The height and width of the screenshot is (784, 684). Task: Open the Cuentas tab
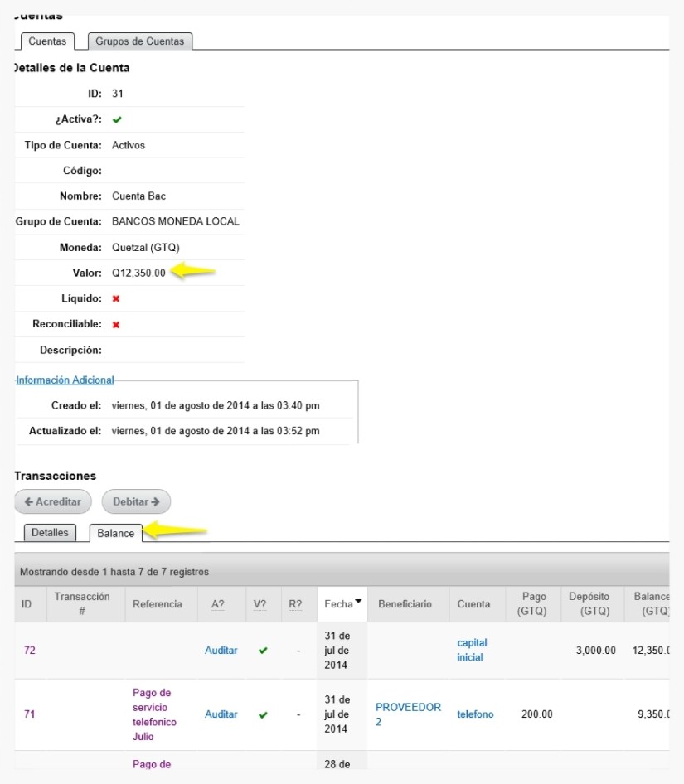pos(47,41)
